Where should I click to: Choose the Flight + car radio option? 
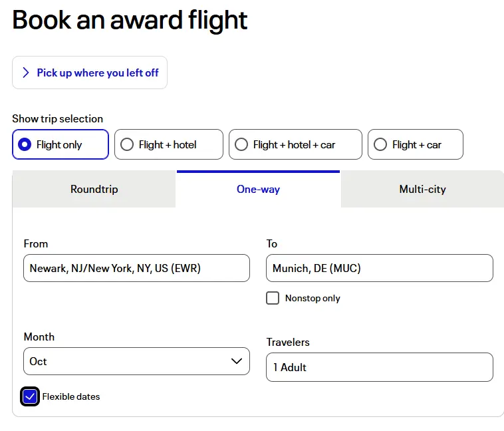tap(380, 144)
